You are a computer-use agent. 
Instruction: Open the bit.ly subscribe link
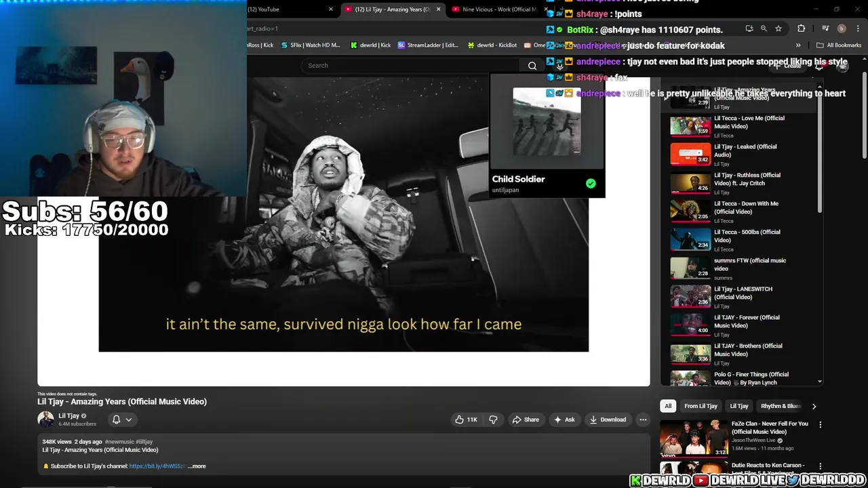[x=157, y=466]
